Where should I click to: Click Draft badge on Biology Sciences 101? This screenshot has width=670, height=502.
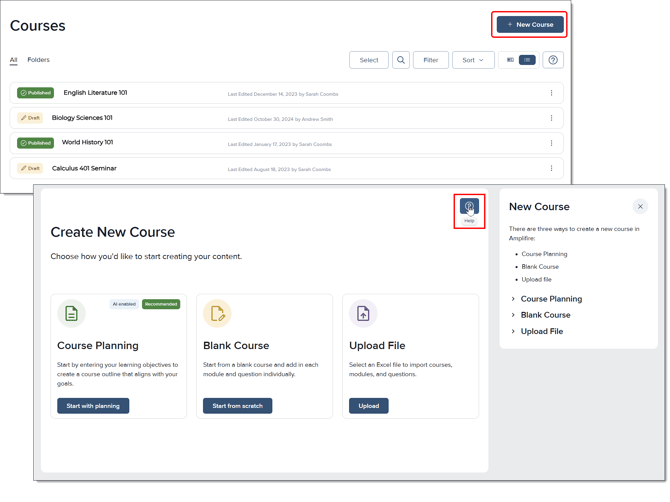point(30,118)
